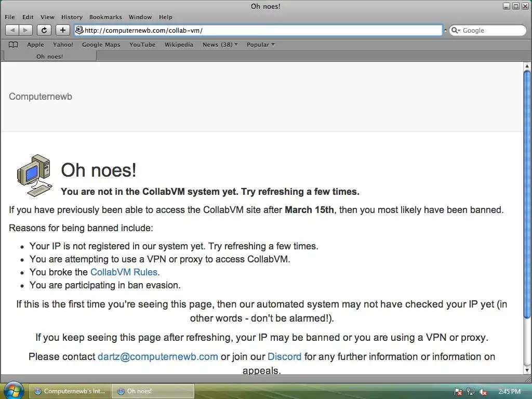Screen dimensions: 532x399
Task: Select the 'Oh noes!' browser tab
Action: click(49, 56)
